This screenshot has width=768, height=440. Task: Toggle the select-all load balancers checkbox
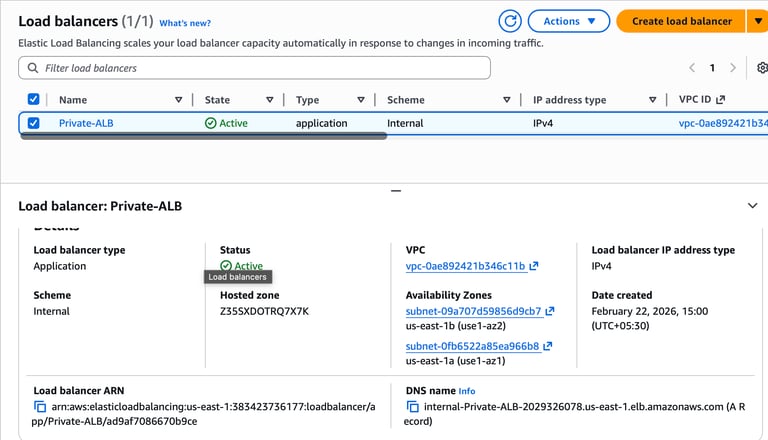point(34,100)
